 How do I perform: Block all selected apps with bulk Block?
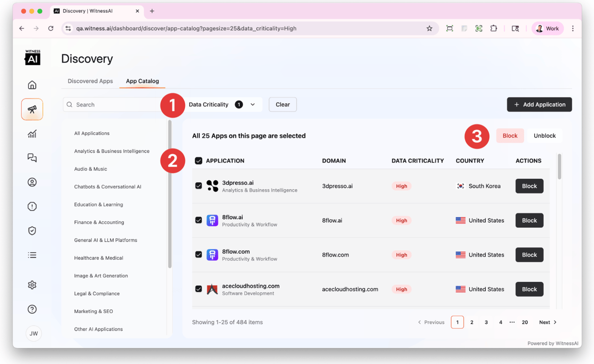pyautogui.click(x=510, y=136)
